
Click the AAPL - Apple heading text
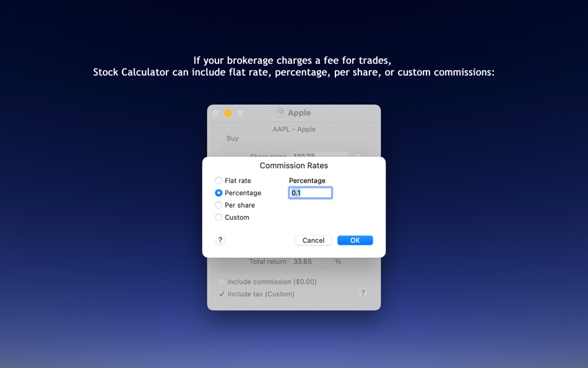(294, 129)
